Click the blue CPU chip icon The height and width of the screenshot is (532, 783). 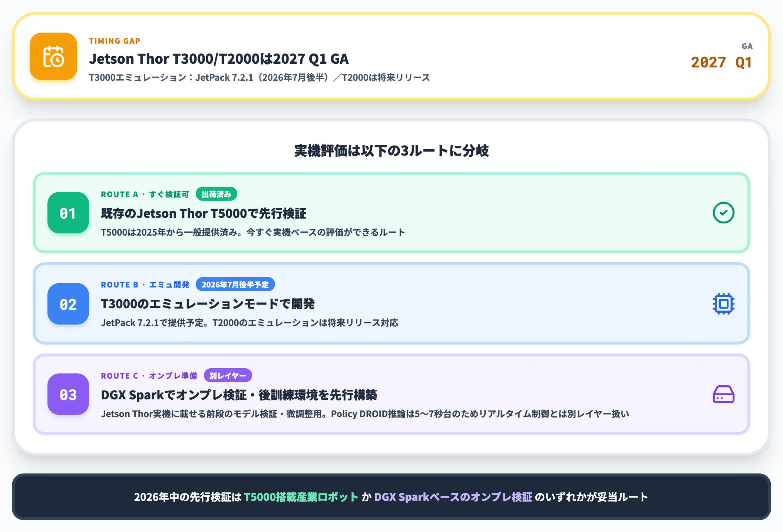723,304
